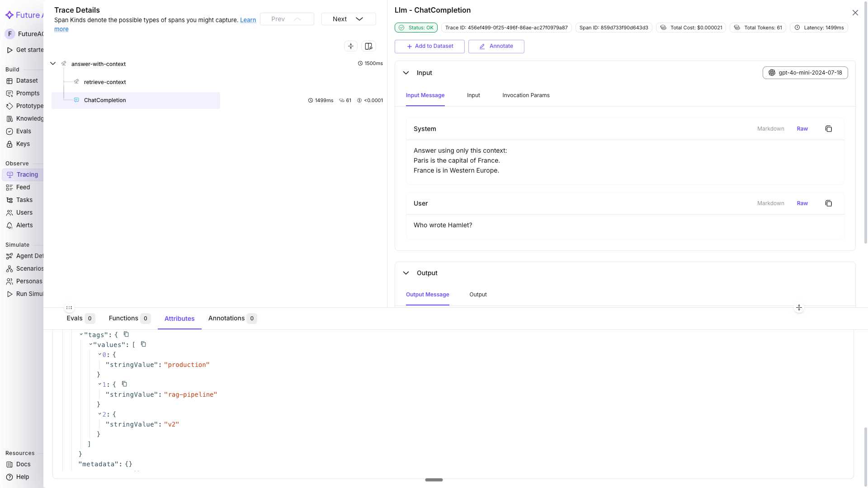This screenshot has height=488, width=868.
Task: Open the span detail panel view icon
Action: point(368,46)
